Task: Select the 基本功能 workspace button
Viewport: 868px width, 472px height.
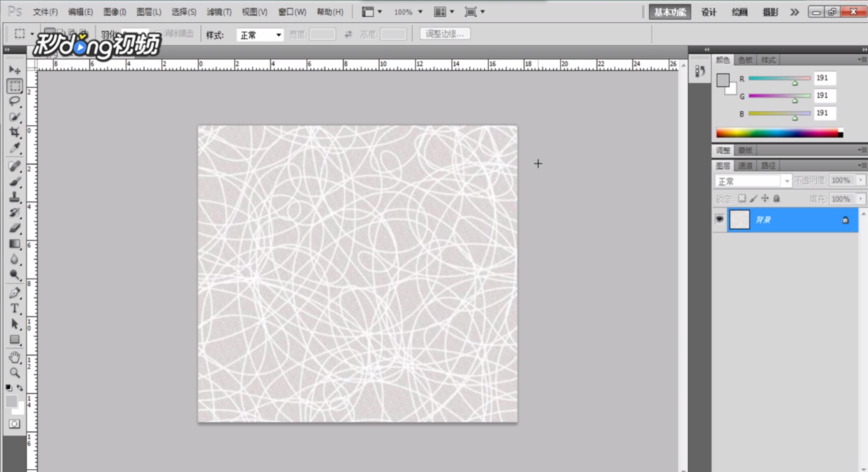Action: (670, 12)
